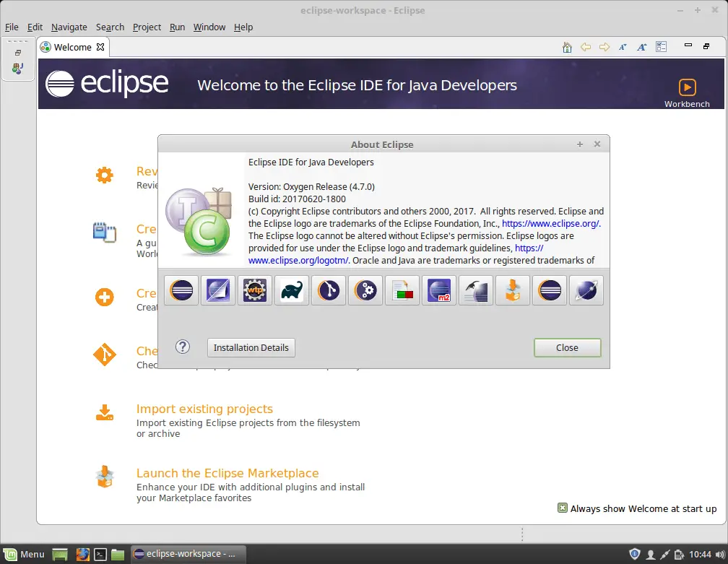
Task: Reduce font size with smaller A icon
Action: [x=623, y=47]
